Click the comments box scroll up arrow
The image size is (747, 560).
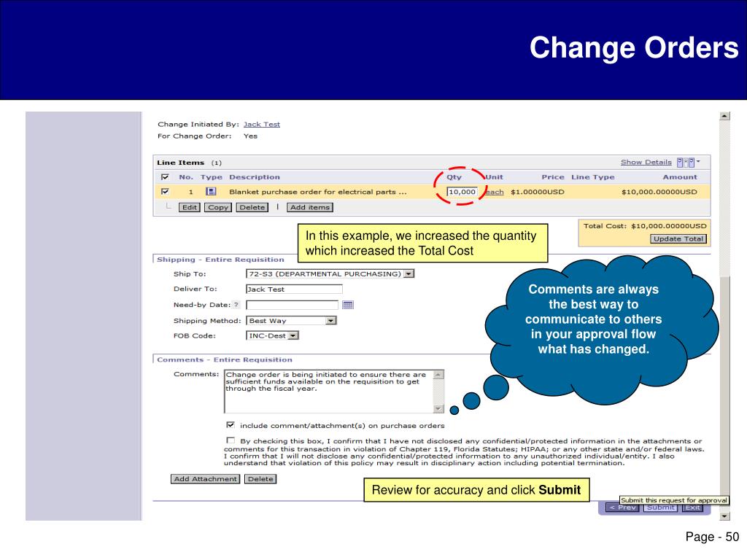click(438, 375)
